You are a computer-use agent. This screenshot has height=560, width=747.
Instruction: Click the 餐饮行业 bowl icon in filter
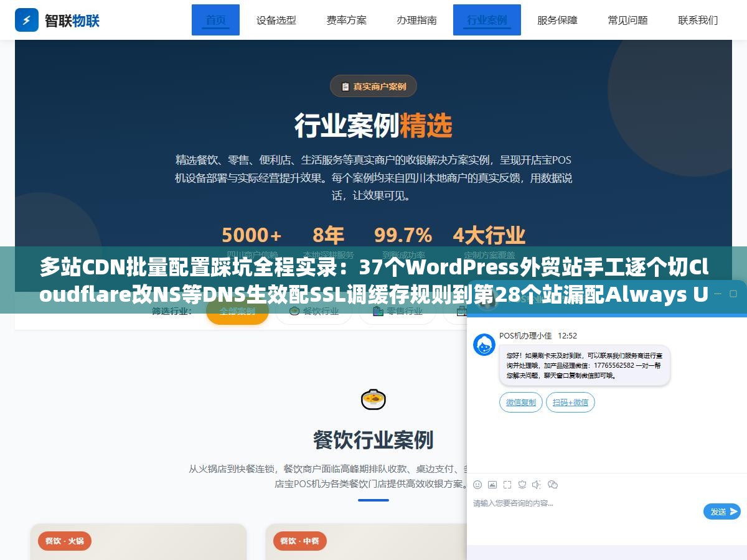click(x=294, y=311)
